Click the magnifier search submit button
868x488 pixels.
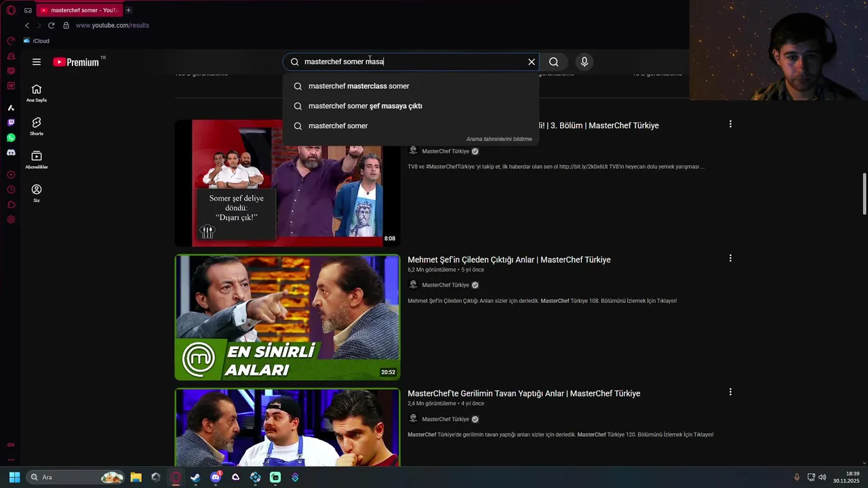click(554, 62)
